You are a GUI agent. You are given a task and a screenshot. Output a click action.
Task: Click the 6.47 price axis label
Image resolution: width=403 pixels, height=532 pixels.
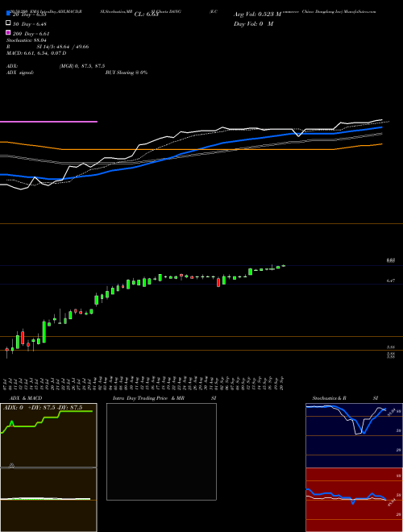pos(390,281)
